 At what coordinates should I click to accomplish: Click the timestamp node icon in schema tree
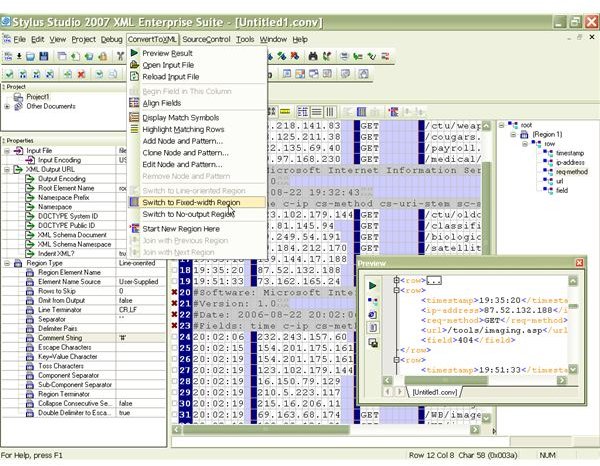coord(548,153)
